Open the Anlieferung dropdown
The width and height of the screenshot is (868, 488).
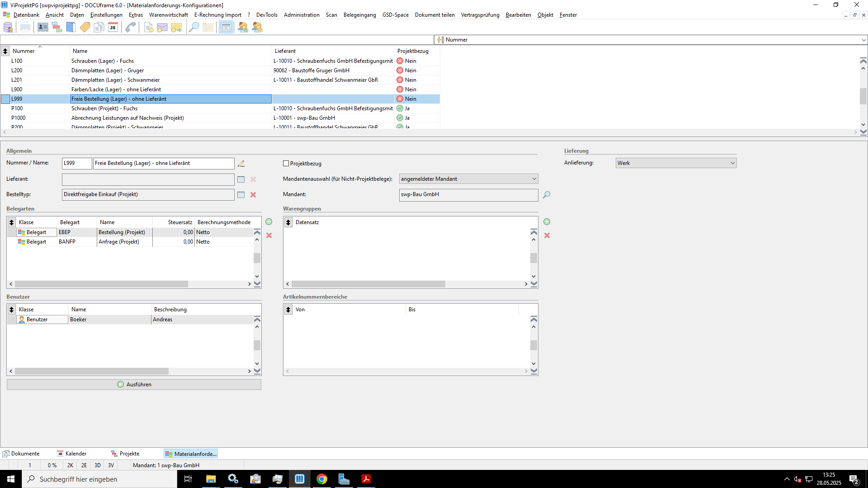click(x=676, y=163)
